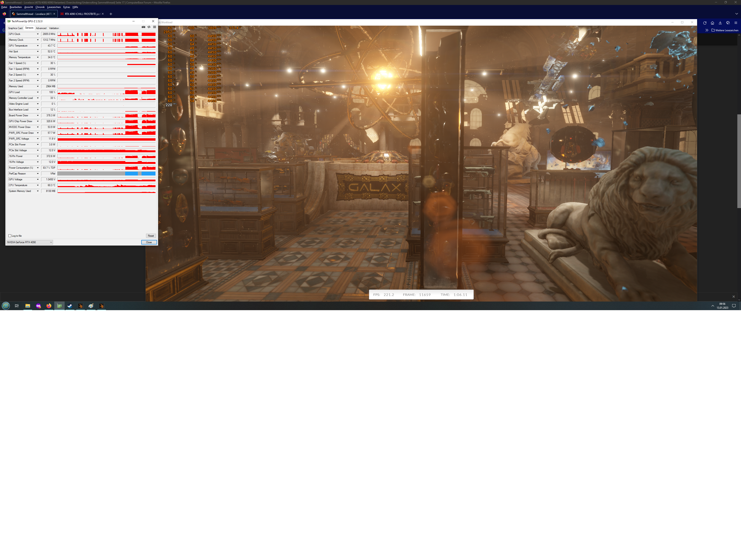741x560 pixels.
Task: Expand the GPU Clock sensor dropdown
Action: click(x=37, y=34)
